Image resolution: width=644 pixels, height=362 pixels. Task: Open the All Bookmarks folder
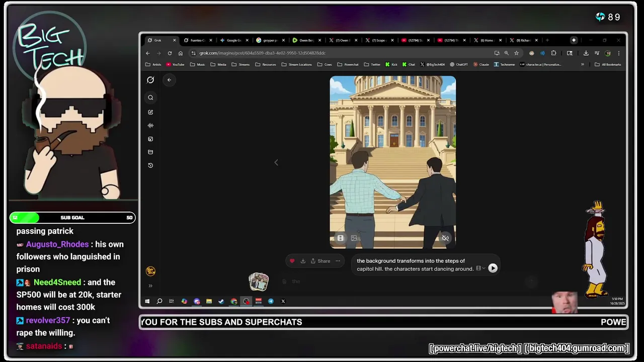click(x=608, y=64)
